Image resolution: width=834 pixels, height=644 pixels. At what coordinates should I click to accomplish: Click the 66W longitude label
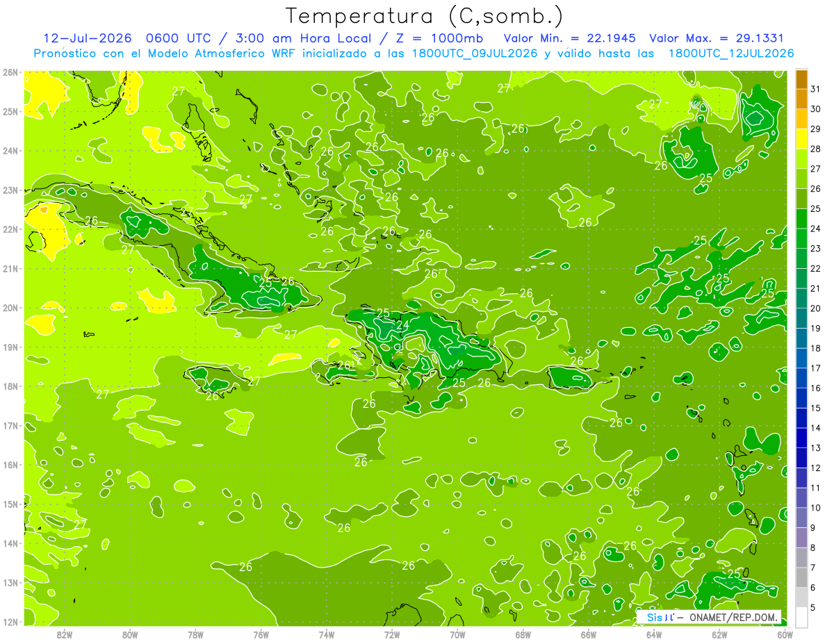point(589,634)
